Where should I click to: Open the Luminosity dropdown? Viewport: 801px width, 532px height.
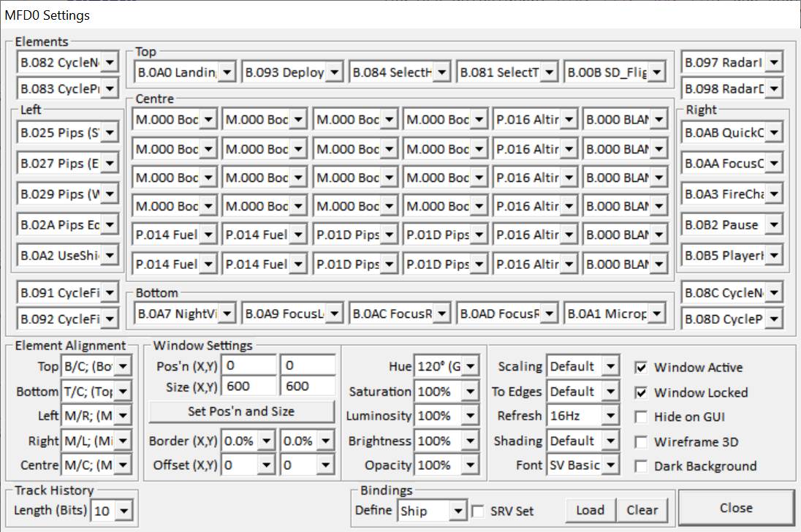point(447,416)
